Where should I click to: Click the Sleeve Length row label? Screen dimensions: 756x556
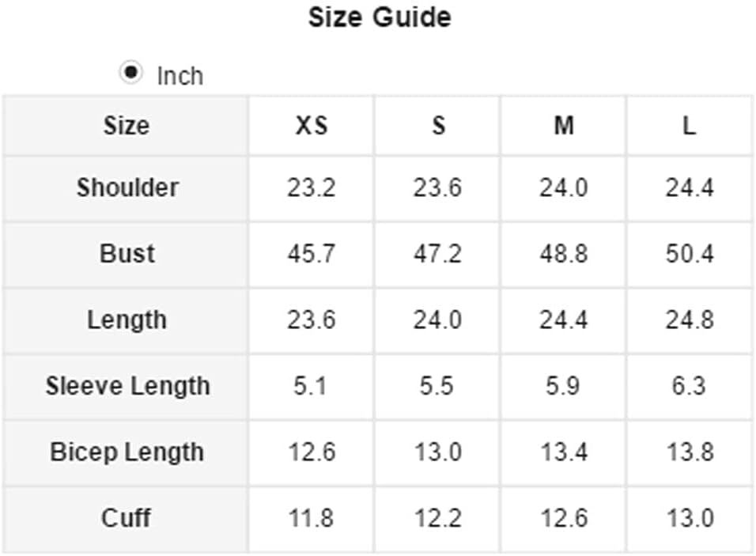[x=127, y=386]
